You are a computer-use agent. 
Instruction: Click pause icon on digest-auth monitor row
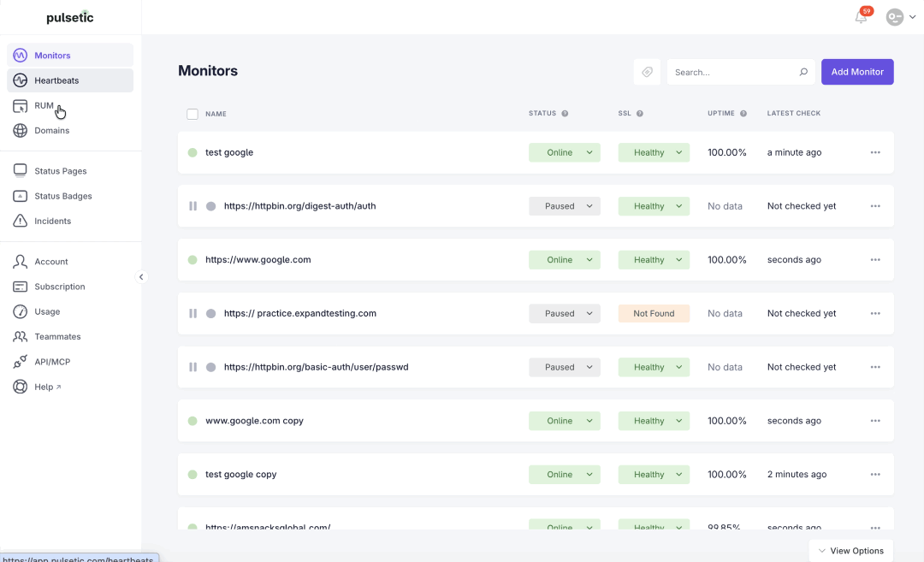tap(192, 206)
